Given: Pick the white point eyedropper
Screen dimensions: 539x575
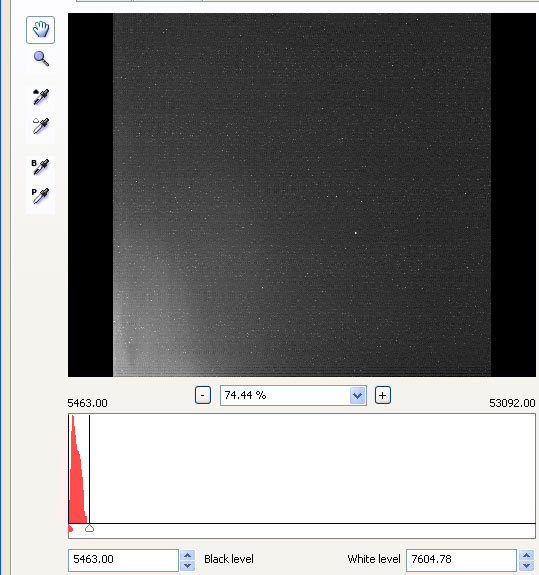Looking at the screenshot, I should point(41,126).
